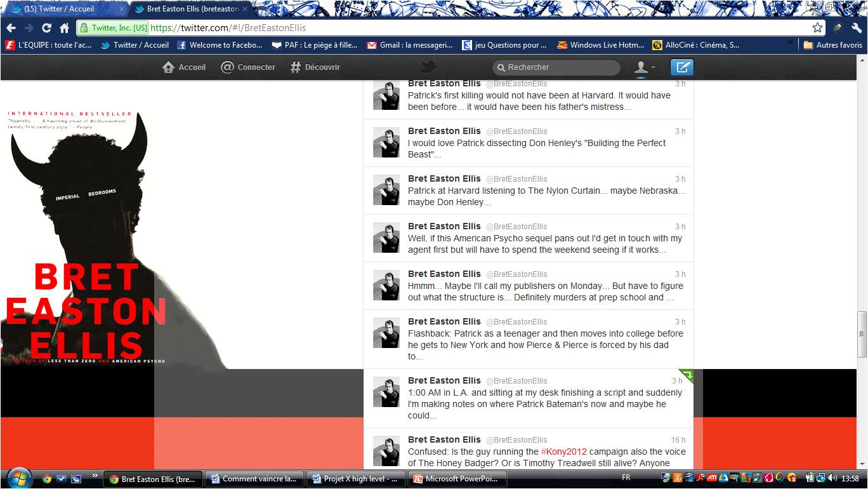
Task: Reload the page with the refresh icon
Action: pos(46,28)
